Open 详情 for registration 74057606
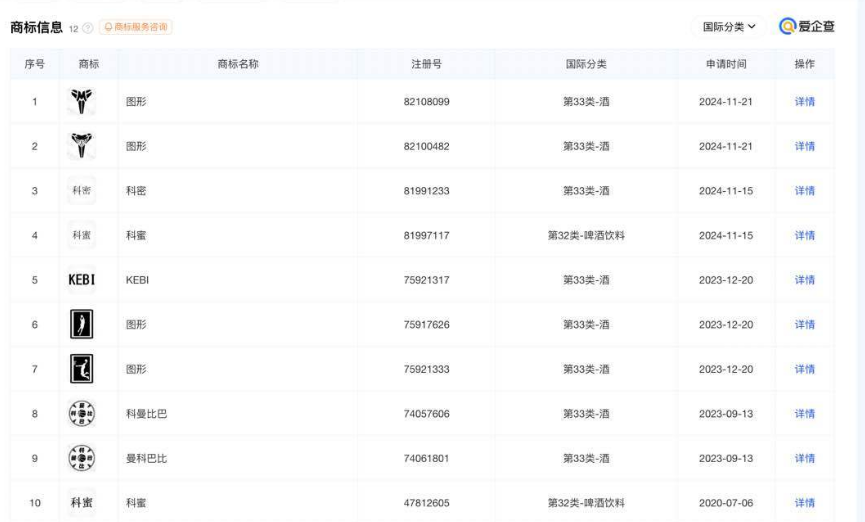 [804, 414]
